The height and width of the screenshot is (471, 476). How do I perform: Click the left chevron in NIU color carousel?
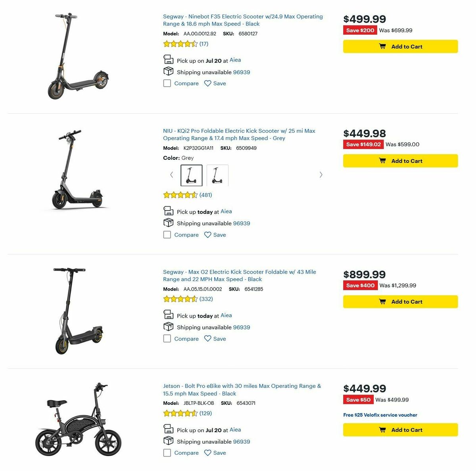tap(171, 174)
